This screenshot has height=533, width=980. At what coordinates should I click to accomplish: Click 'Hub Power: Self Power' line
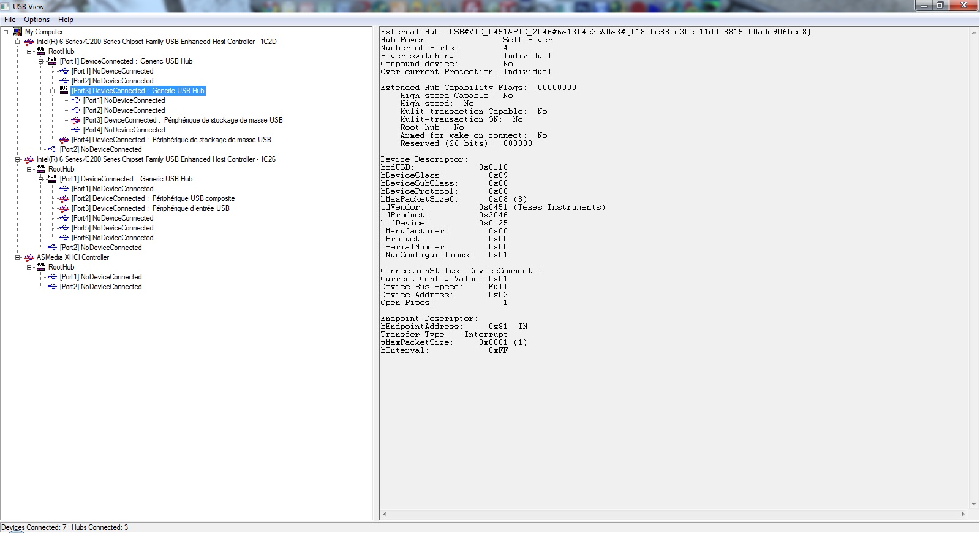(466, 40)
